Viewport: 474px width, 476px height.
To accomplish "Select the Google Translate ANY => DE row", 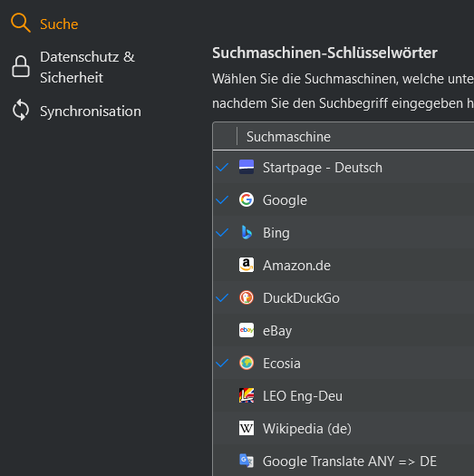I will click(343, 461).
